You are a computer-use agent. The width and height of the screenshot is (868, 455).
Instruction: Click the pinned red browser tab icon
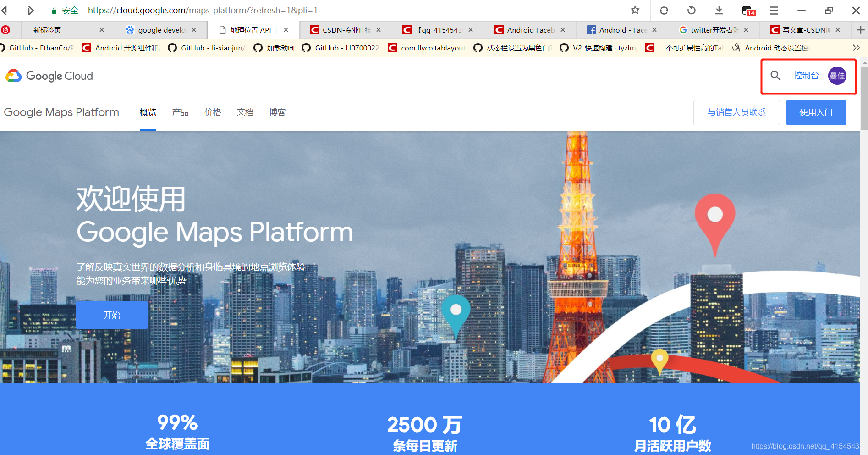5,30
